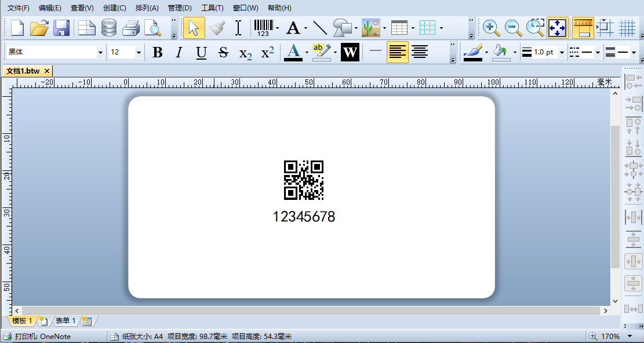The height and width of the screenshot is (343, 644).
Task: Toggle superscript formatting
Action: pyautogui.click(x=268, y=52)
